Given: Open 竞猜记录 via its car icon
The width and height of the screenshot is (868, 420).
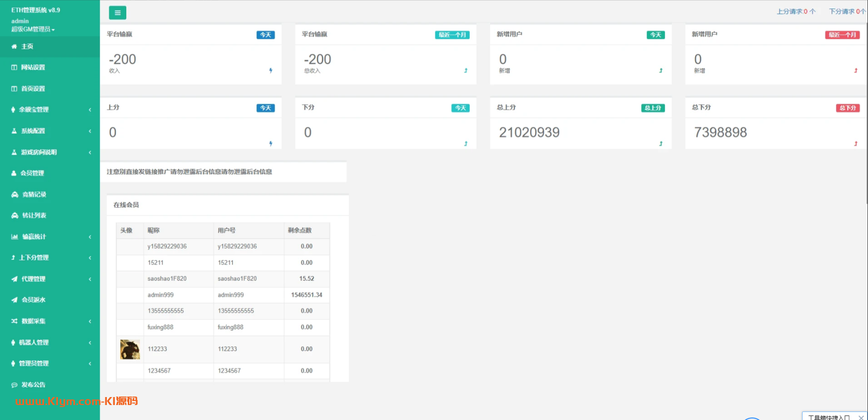Looking at the screenshot, I should coord(15,195).
